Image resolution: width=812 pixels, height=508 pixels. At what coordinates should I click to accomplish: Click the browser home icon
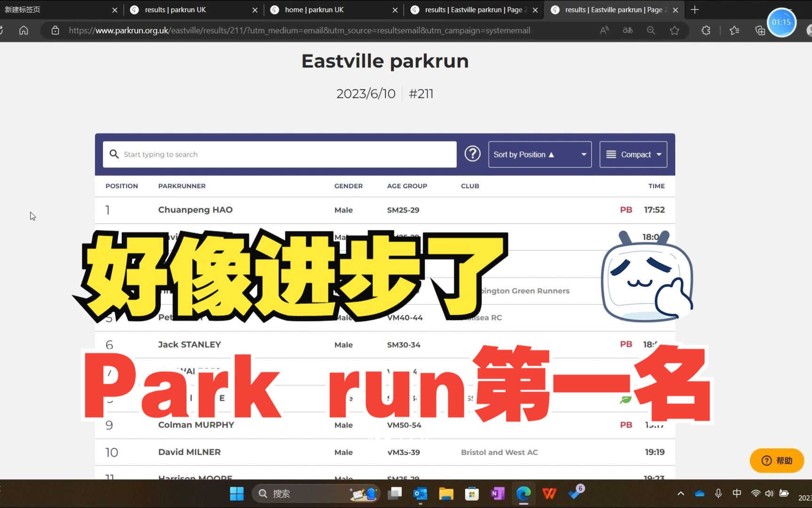click(x=23, y=31)
